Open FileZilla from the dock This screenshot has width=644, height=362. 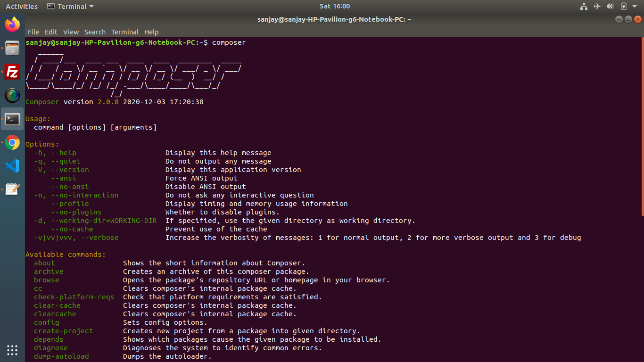pos(12,72)
